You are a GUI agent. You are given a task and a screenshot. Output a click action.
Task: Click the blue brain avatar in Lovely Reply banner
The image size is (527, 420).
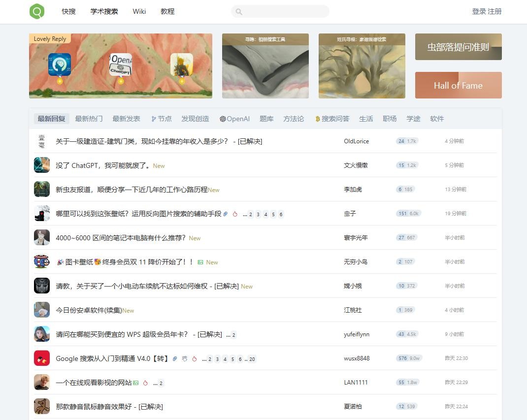[60, 65]
